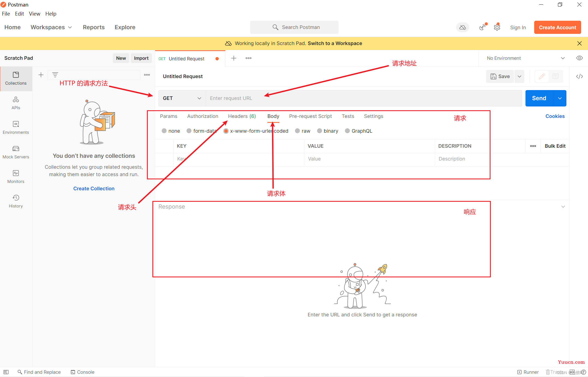Open the GET method dropdown
Viewport: 588px width, 377px height.
pyautogui.click(x=182, y=98)
